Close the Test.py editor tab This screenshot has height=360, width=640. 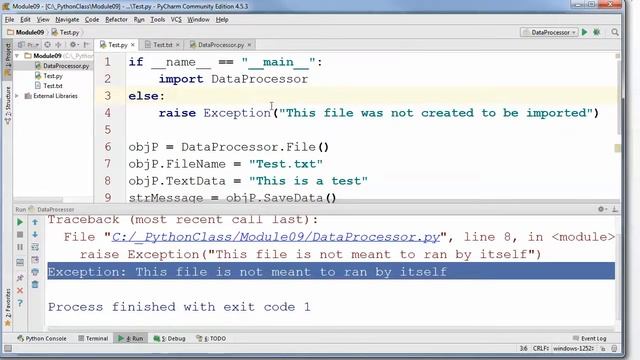click(x=133, y=45)
